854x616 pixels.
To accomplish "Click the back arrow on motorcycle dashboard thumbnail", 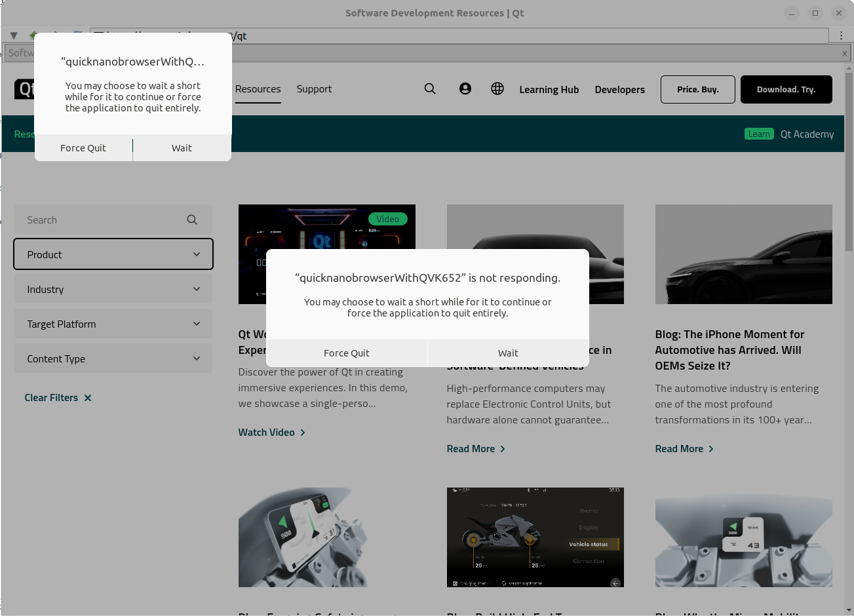I will pos(615,583).
